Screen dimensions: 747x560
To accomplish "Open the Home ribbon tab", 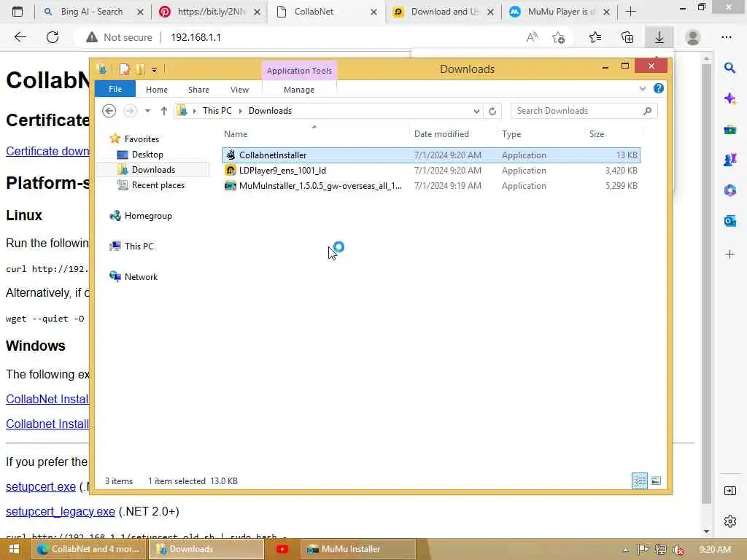I will [157, 90].
